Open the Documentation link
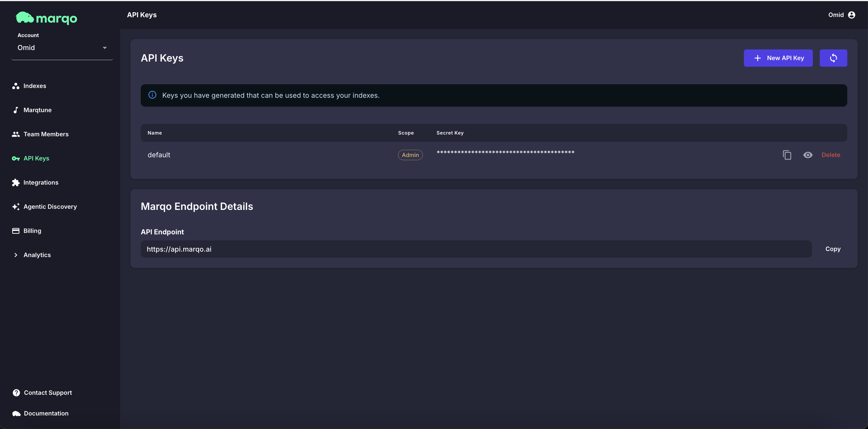The image size is (868, 429). click(x=46, y=413)
